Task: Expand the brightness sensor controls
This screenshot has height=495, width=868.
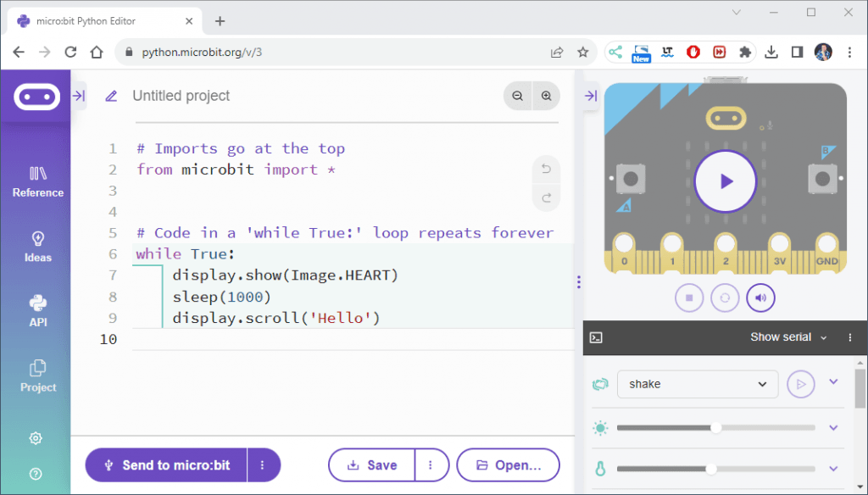Action: coord(832,428)
